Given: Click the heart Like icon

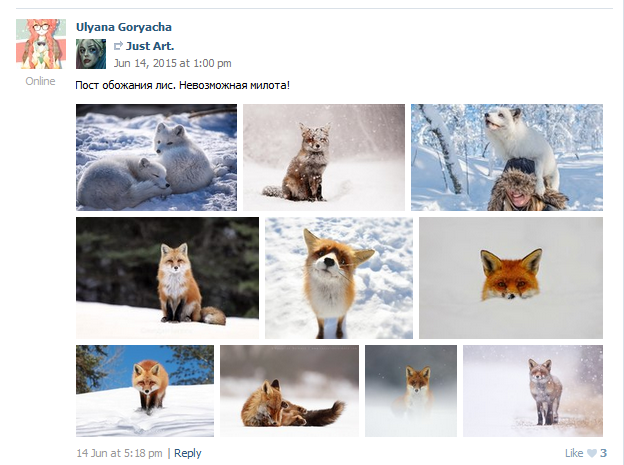Looking at the screenshot, I should point(592,453).
